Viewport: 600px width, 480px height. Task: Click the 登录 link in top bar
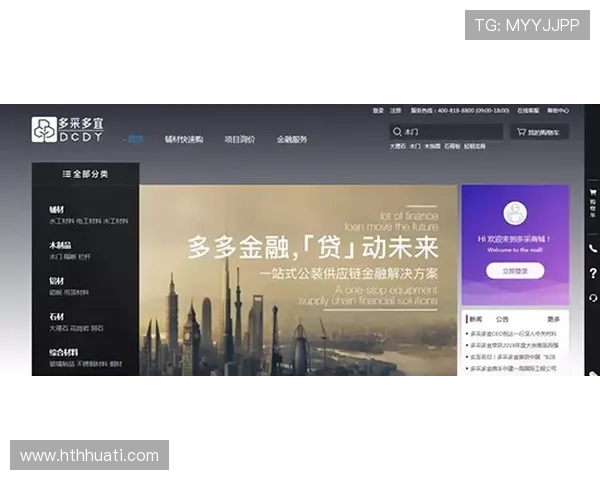[378, 111]
